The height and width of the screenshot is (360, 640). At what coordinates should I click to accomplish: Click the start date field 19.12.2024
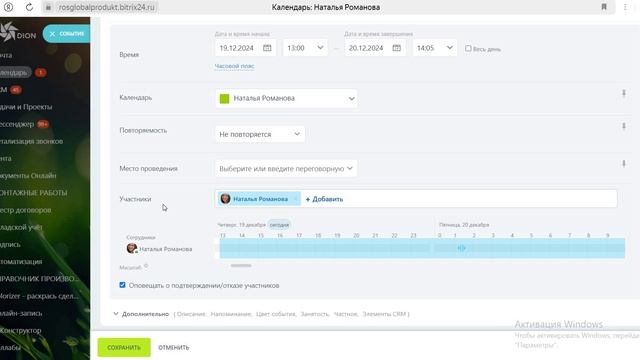[x=246, y=48]
